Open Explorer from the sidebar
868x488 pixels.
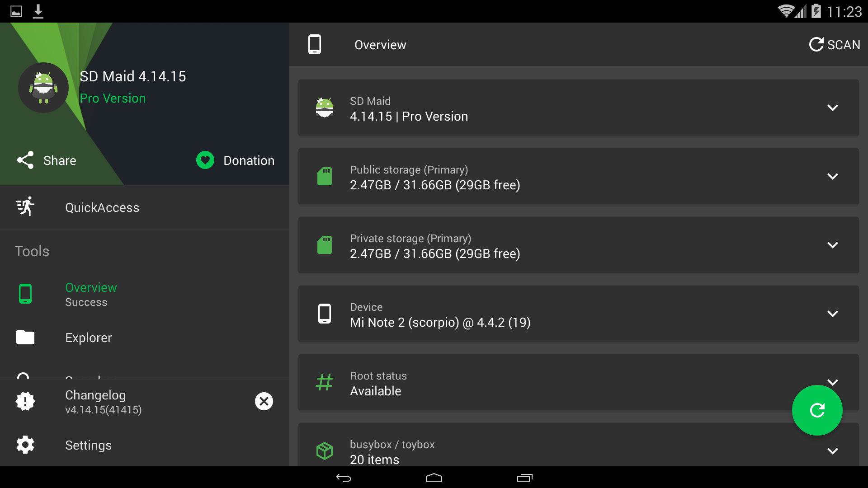pos(89,338)
